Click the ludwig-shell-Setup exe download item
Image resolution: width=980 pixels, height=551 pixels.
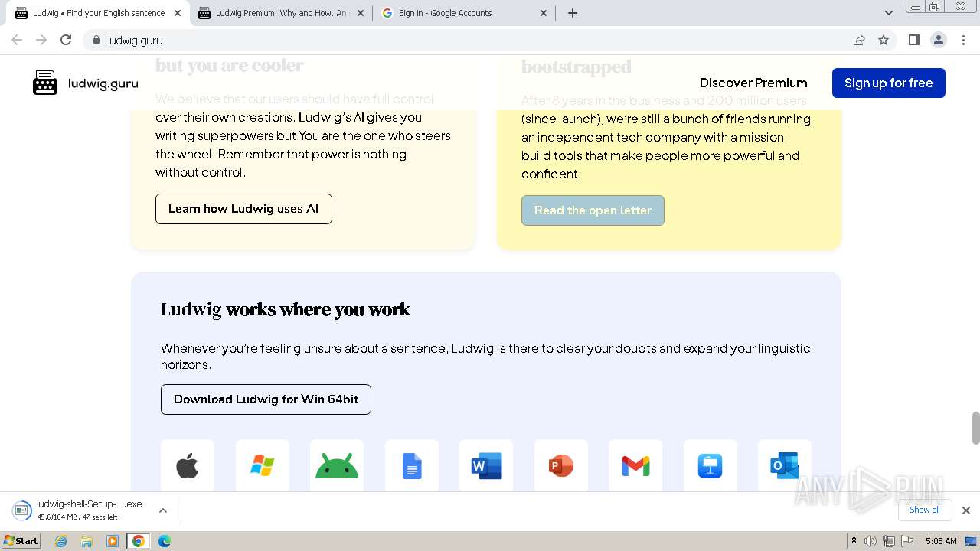[80, 510]
